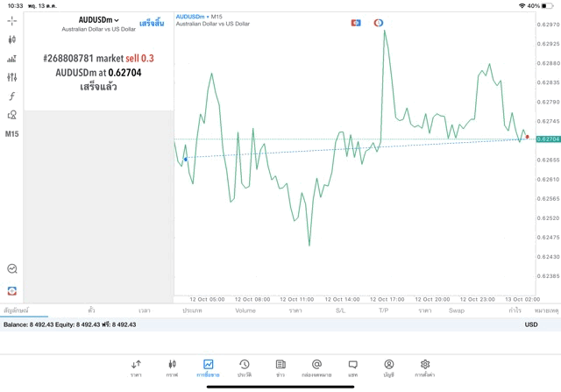Viewport: 561px width, 392px height.
Task: Click the เสร็จแล้ว status text
Action: 98,87
